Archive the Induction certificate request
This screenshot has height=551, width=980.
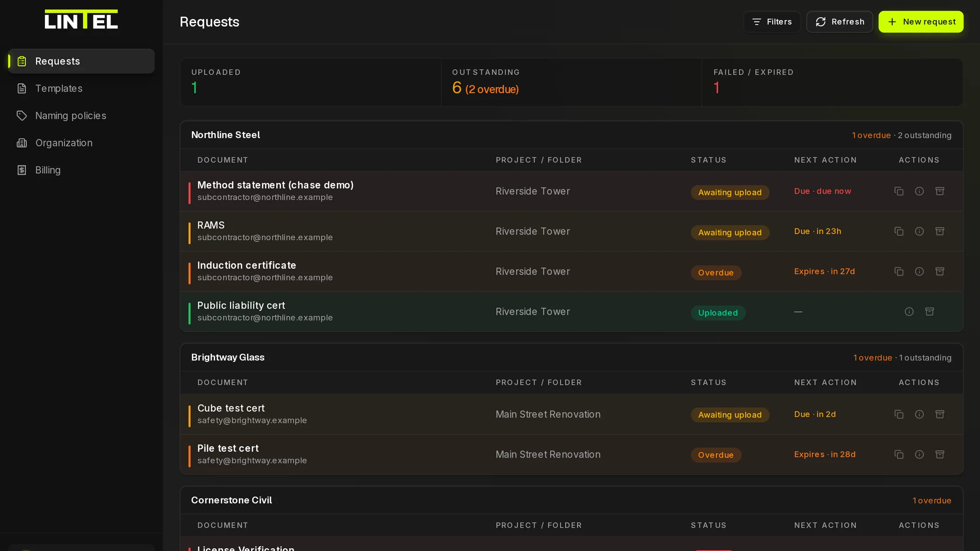940,271
